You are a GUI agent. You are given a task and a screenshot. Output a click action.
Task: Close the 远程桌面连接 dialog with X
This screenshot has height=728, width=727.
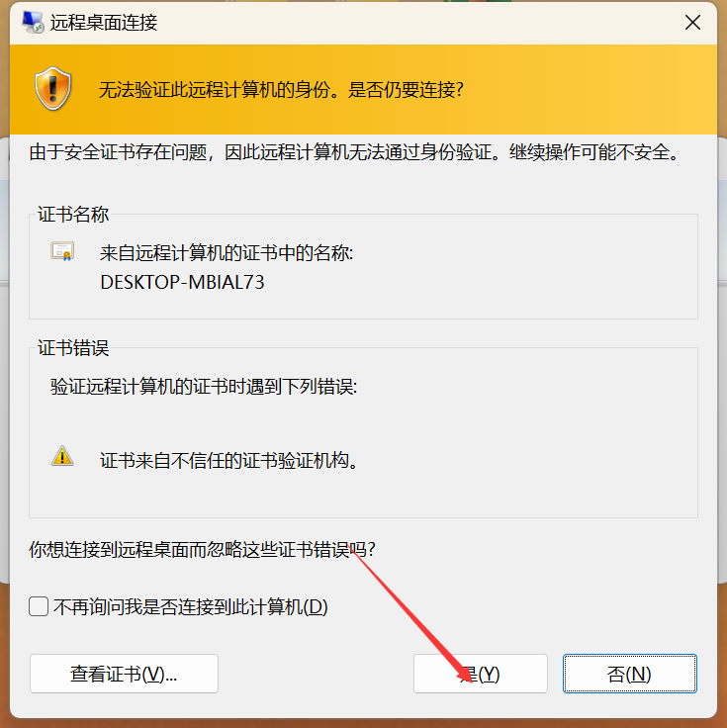(x=692, y=23)
